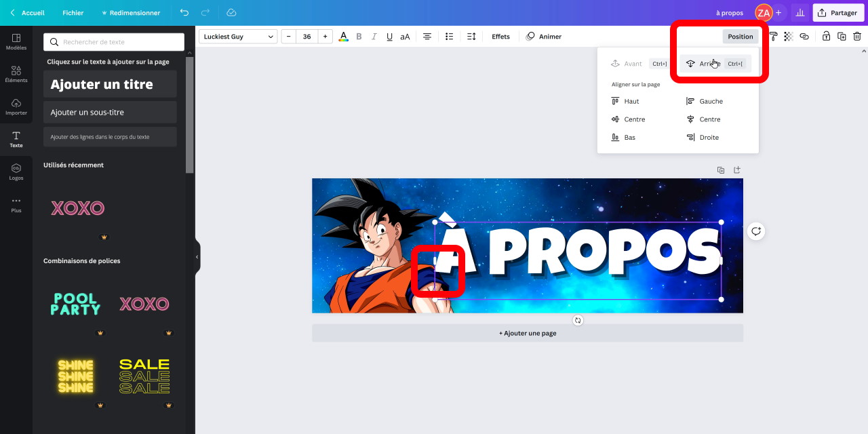Click the transparency checkerboard icon
The width and height of the screenshot is (868, 434).
click(x=788, y=37)
